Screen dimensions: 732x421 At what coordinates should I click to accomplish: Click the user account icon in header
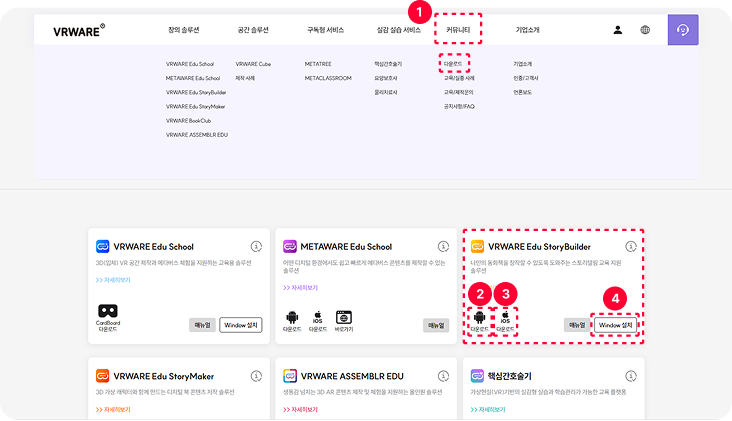pyautogui.click(x=617, y=30)
